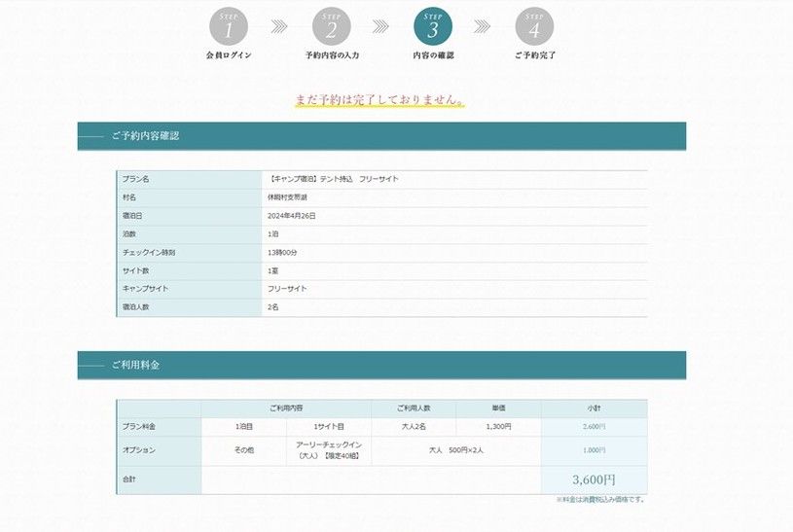Screen dimensions: 793x532
Task: Click the 宿泊人数 row label
Action: [135, 307]
